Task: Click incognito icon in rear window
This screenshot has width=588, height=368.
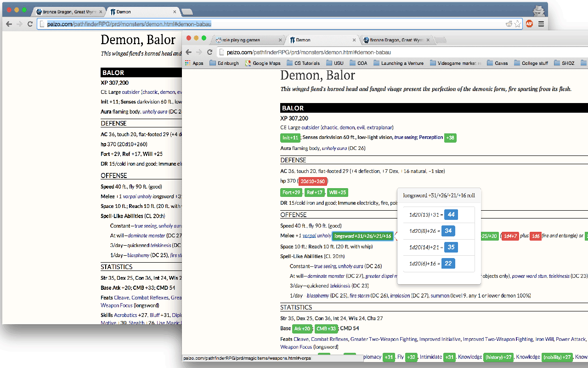Action: pyautogui.click(x=538, y=11)
